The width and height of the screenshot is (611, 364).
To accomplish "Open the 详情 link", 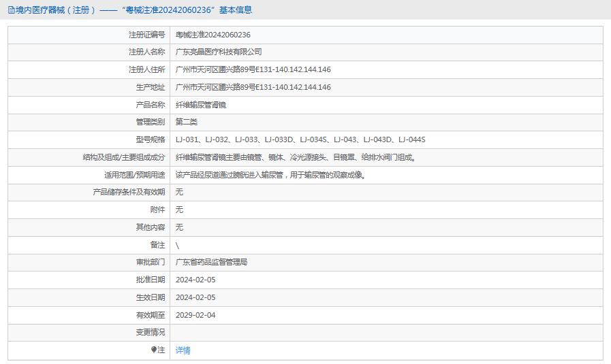I will click(x=183, y=350).
